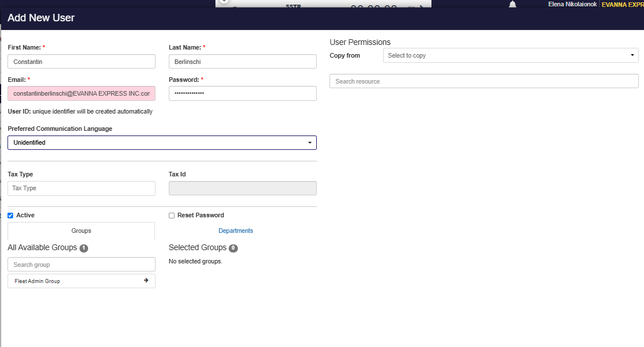Click the arrow icon next to Fleet Admin Group
This screenshot has width=644, height=347.
pos(146,280)
